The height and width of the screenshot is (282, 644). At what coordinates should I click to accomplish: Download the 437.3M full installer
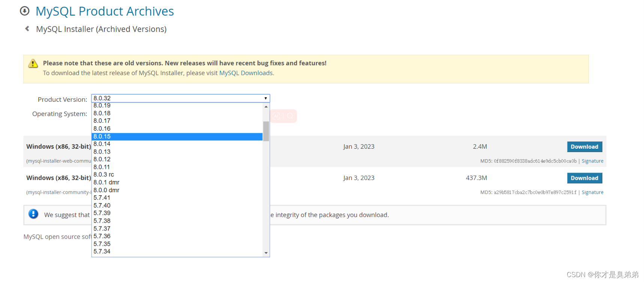[x=584, y=178]
